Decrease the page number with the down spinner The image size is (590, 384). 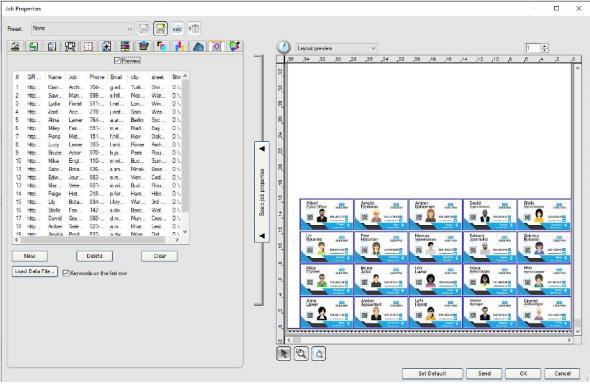point(544,50)
